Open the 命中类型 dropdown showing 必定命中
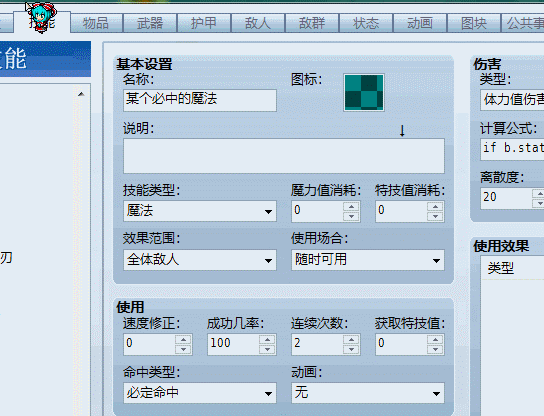 point(200,393)
